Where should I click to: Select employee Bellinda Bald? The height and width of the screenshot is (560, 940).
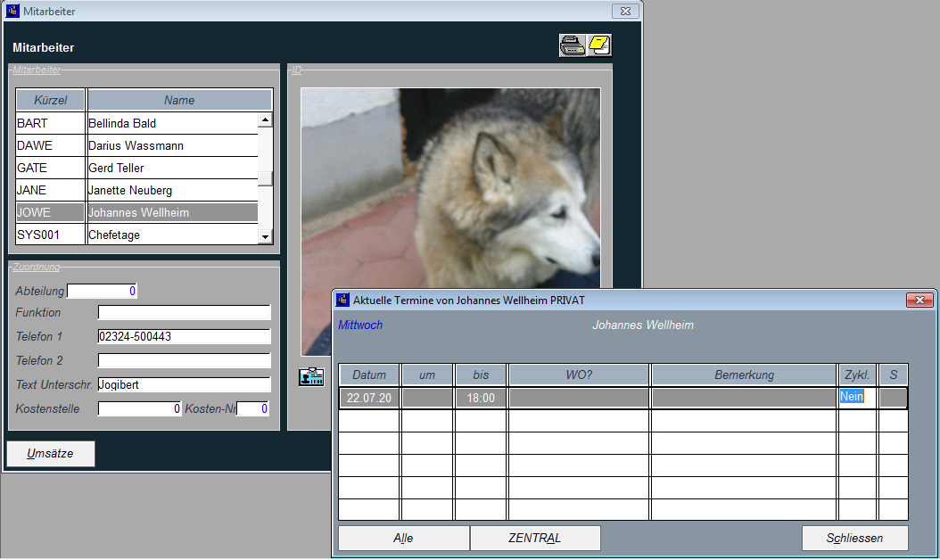tap(173, 124)
